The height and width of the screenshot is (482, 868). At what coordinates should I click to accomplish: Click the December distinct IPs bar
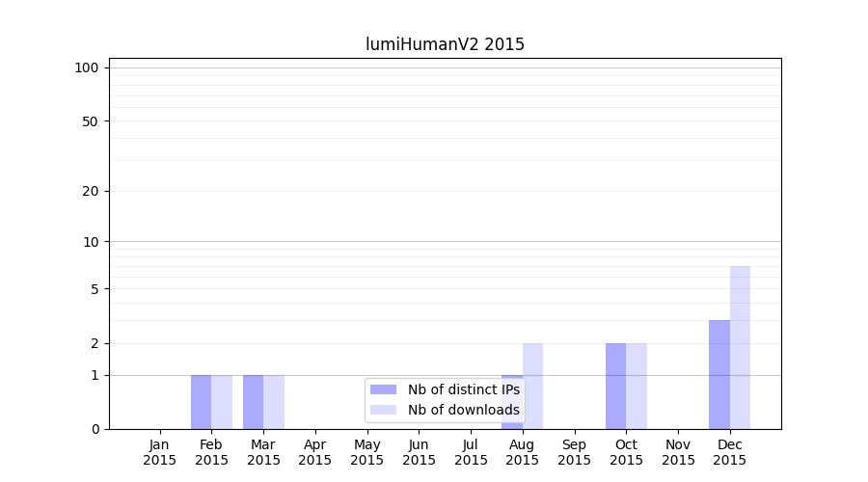pos(719,374)
